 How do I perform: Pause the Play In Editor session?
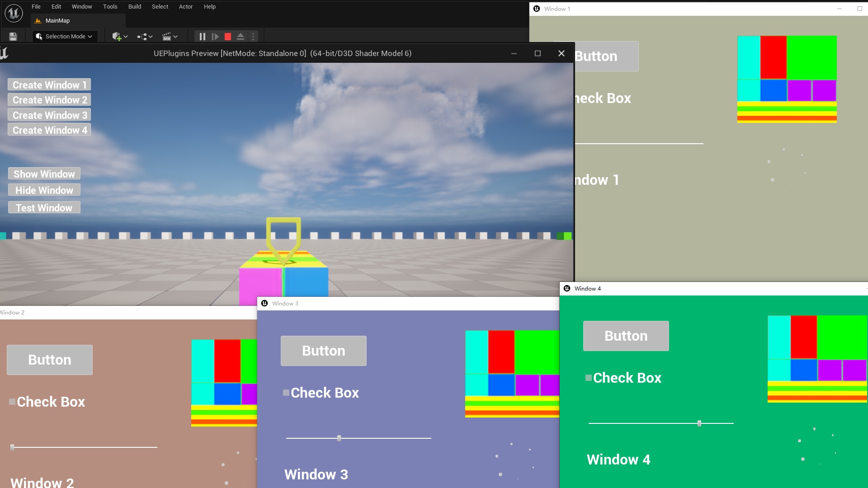[x=202, y=36]
